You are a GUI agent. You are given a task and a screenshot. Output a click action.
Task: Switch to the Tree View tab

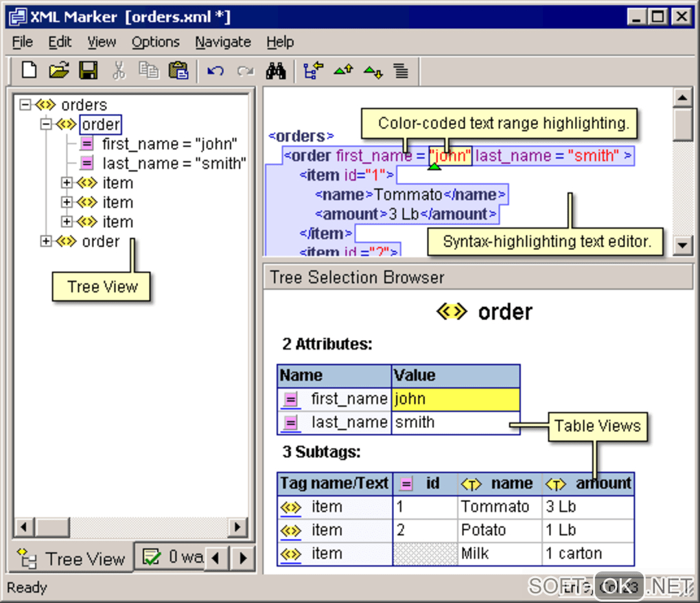click(71, 558)
